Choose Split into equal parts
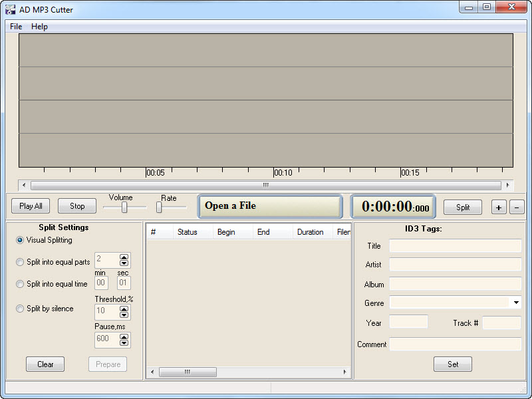Screen dimensions: 532x399 (x=20, y=262)
